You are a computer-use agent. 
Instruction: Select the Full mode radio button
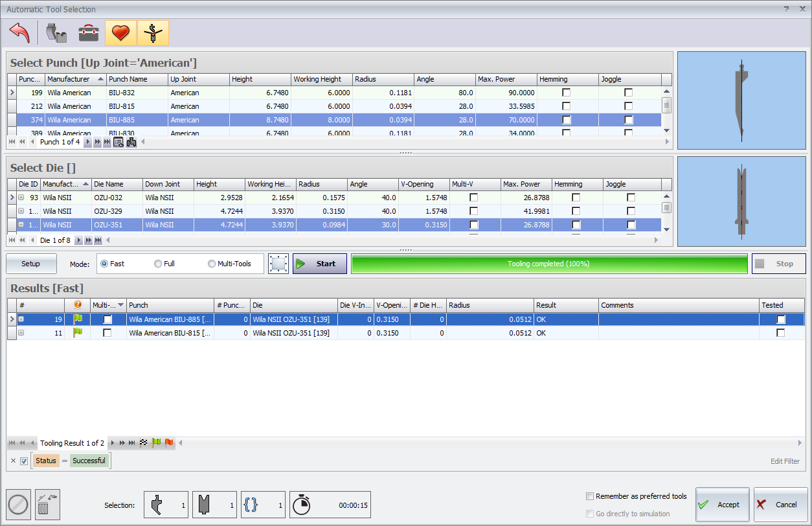[164, 264]
